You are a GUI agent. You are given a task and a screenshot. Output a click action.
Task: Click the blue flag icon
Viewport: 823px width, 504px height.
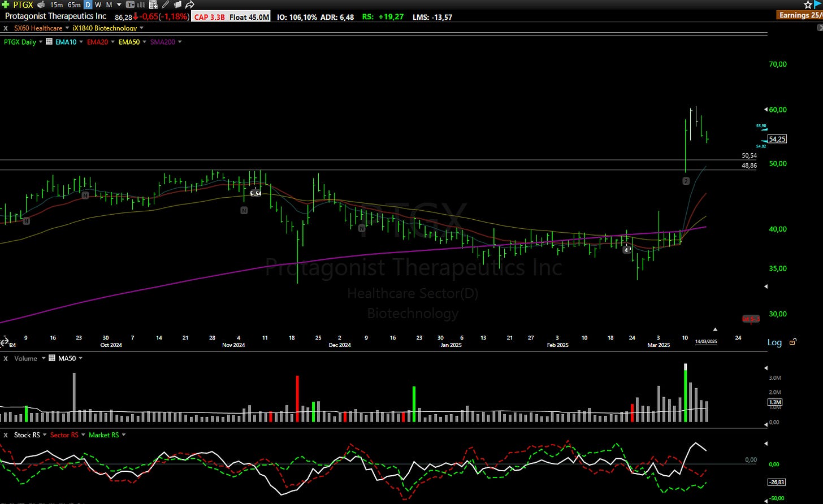tap(817, 5)
